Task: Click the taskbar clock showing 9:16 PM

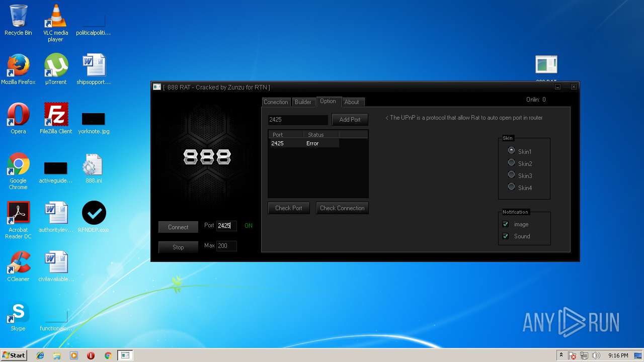Action: [618, 355]
